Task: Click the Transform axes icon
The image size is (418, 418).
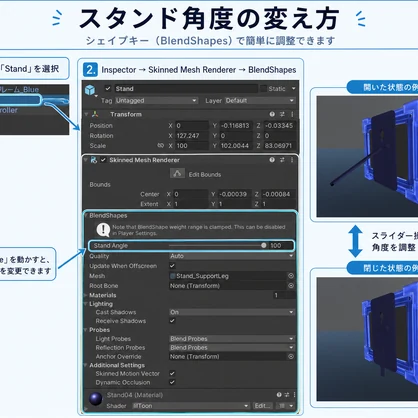Action: tap(95, 114)
